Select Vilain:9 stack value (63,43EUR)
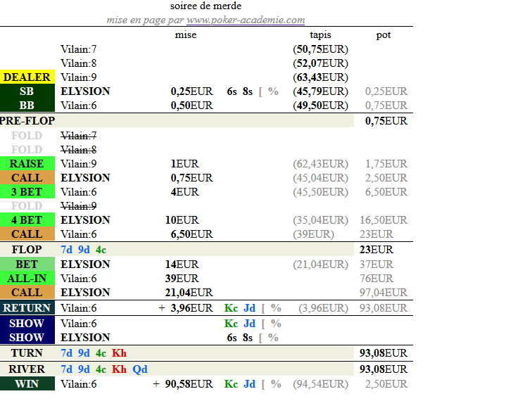This screenshot has height=401, width=532. point(321,77)
